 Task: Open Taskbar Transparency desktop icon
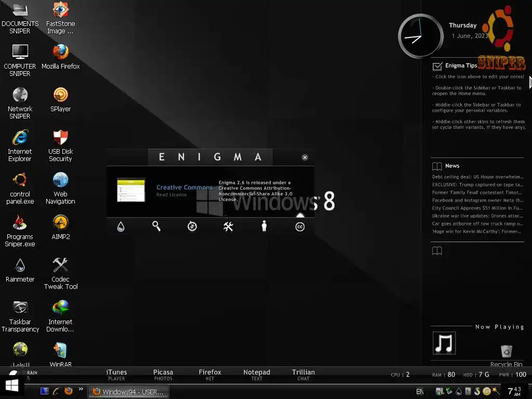[20, 316]
